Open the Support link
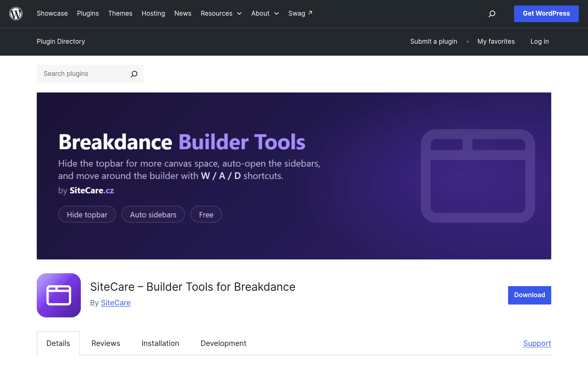The height and width of the screenshot is (368, 588). [537, 343]
